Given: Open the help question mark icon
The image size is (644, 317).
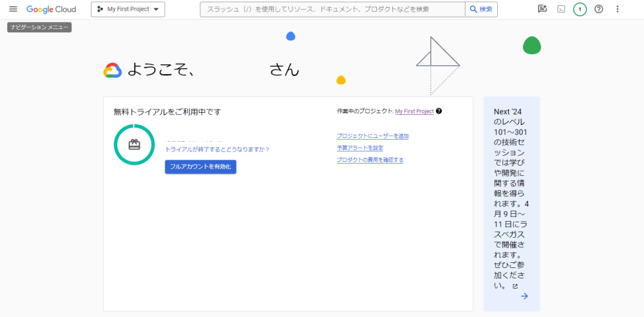Looking at the screenshot, I should click(599, 9).
